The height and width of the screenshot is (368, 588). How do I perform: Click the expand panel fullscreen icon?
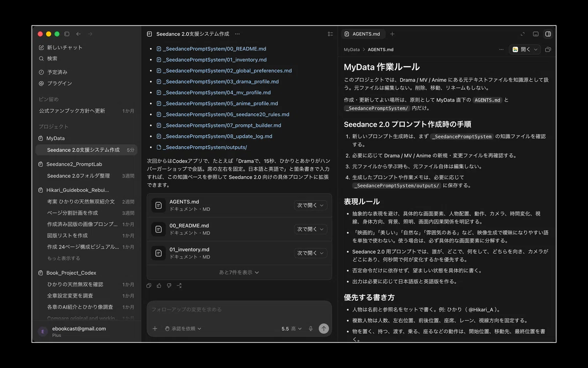522,34
